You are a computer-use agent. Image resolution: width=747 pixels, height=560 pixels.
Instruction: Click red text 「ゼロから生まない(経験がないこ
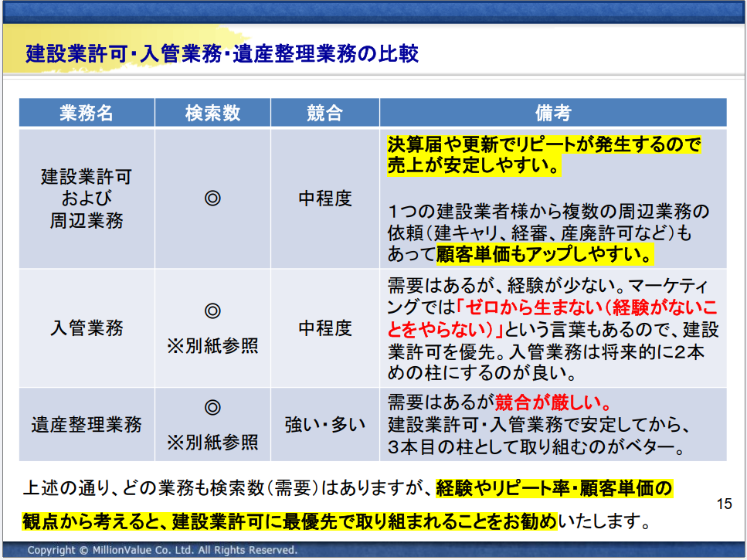(586, 307)
